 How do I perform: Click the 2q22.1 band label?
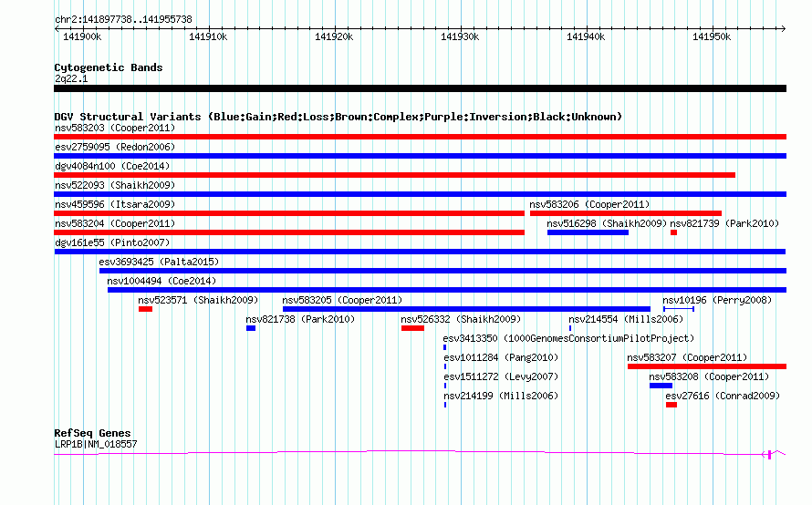pos(71,78)
